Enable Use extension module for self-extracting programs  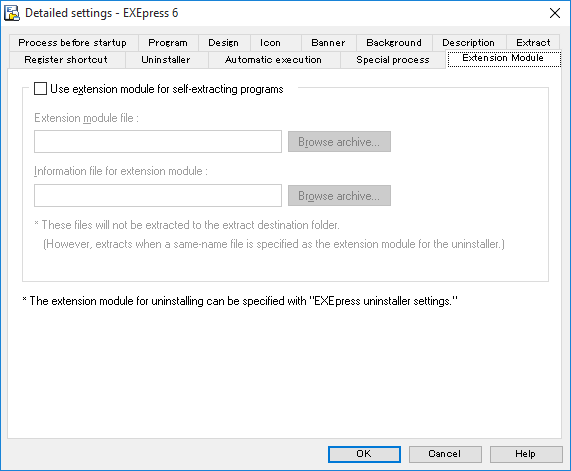coord(40,89)
